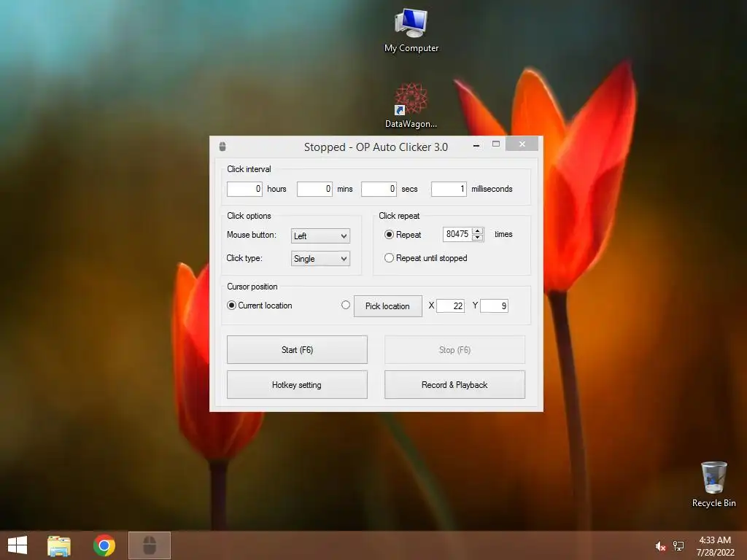Click the Start (F6) button
747x560 pixels.
click(x=298, y=350)
